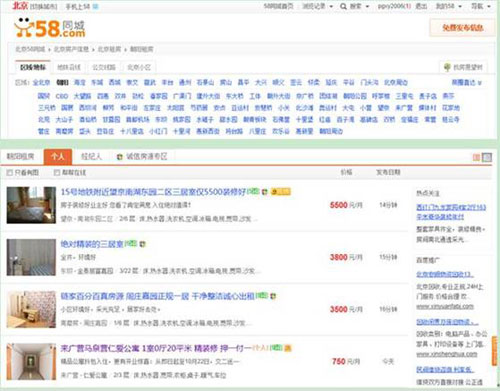The image size is (500, 391).
Task: Switch to the picture view icon
Action: click(x=487, y=157)
